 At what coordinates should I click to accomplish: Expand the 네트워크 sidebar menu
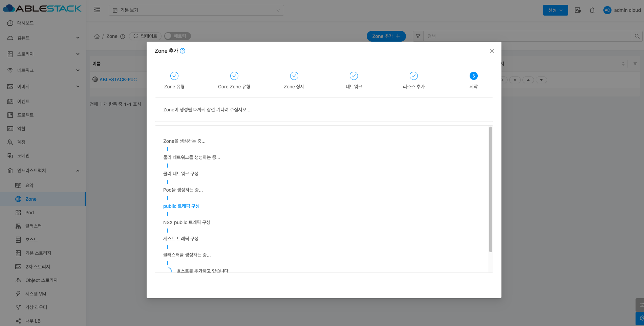43,70
